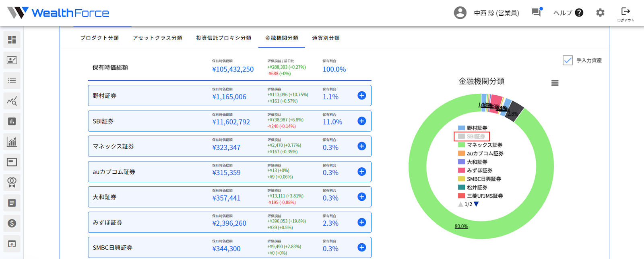Expand the SMBC日興証券 row plus button
The height and width of the screenshot is (259, 644).
tap(362, 247)
